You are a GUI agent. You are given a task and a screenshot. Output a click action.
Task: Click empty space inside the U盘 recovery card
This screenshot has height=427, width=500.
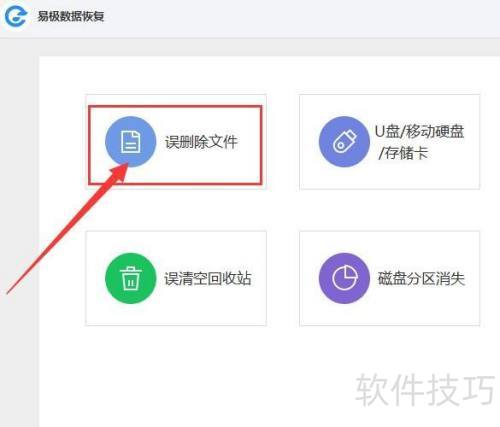tap(389, 175)
